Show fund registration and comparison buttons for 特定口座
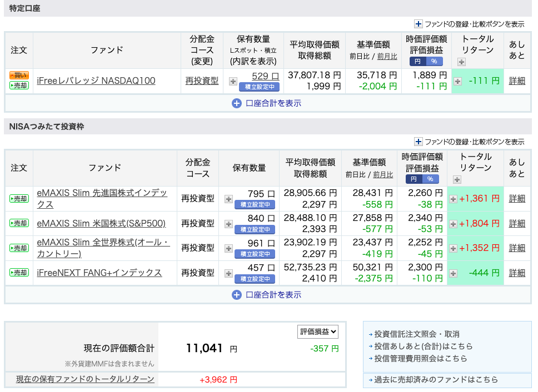The height and width of the screenshot is (392, 538). click(470, 24)
